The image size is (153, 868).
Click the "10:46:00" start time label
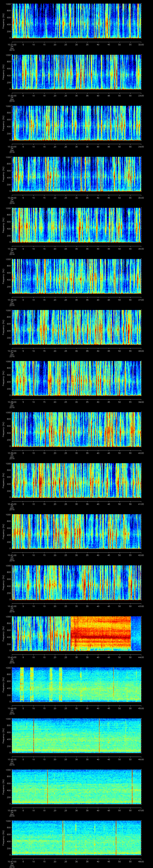pyautogui.click(x=12, y=810)
